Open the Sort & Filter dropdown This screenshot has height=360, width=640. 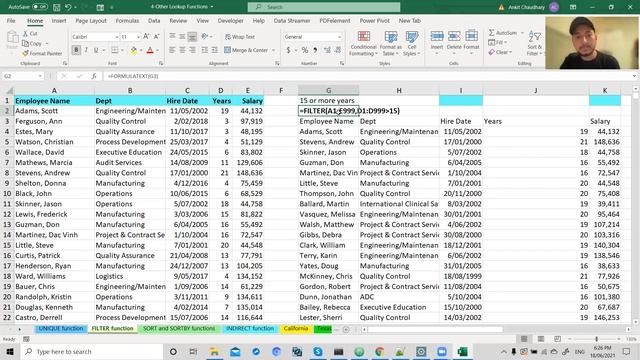(534, 43)
